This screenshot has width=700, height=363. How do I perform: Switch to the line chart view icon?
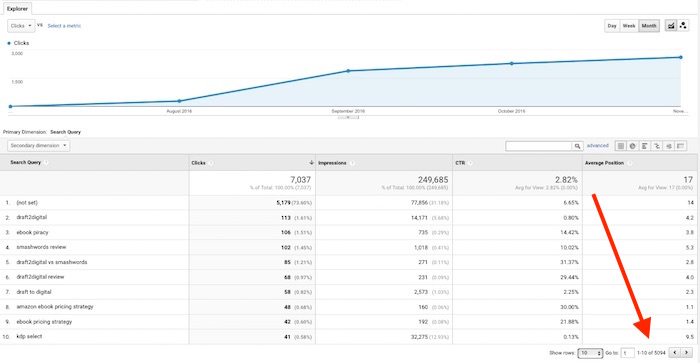click(x=671, y=26)
